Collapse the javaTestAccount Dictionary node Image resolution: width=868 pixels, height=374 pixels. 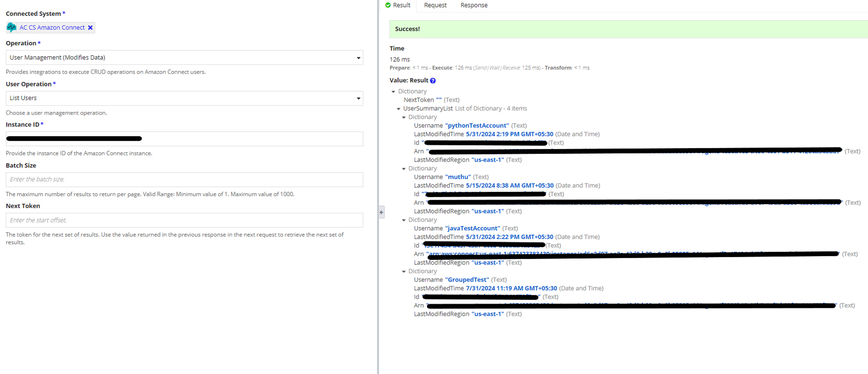pos(404,220)
